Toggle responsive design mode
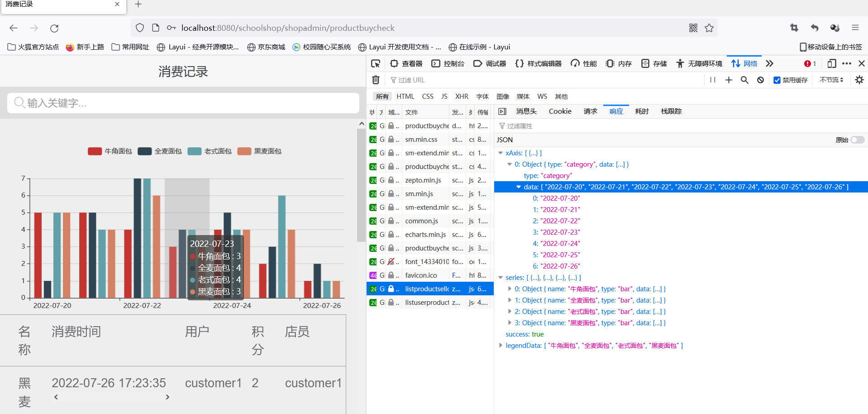 (831, 63)
